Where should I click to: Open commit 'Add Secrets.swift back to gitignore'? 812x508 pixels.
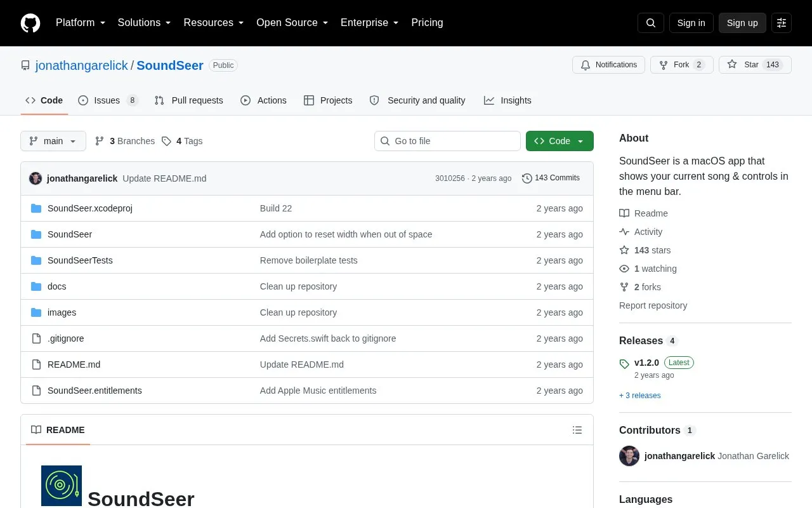pyautogui.click(x=328, y=338)
